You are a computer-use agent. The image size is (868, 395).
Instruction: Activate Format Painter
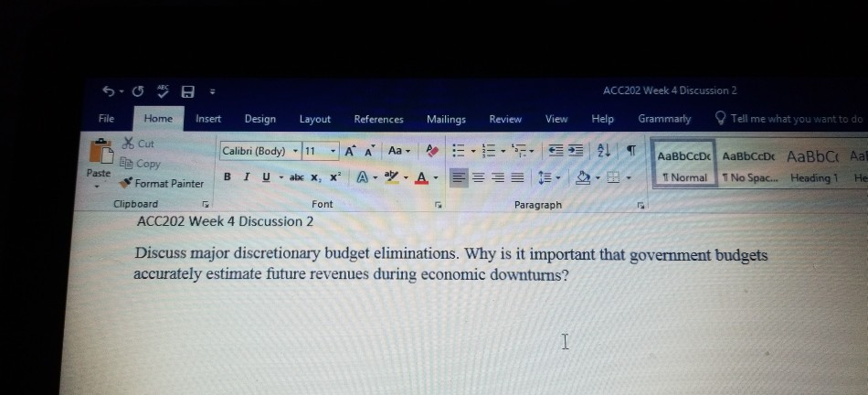162,183
